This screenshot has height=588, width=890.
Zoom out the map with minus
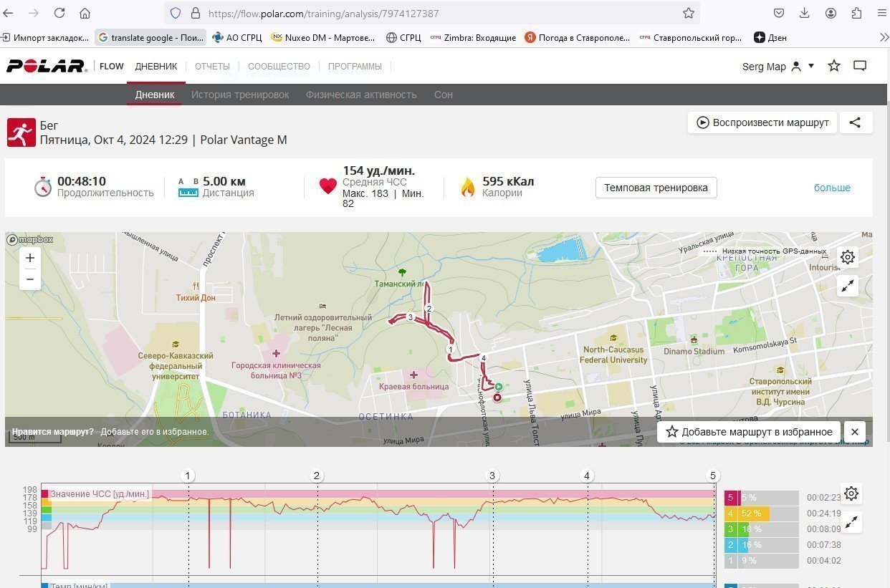coord(30,279)
